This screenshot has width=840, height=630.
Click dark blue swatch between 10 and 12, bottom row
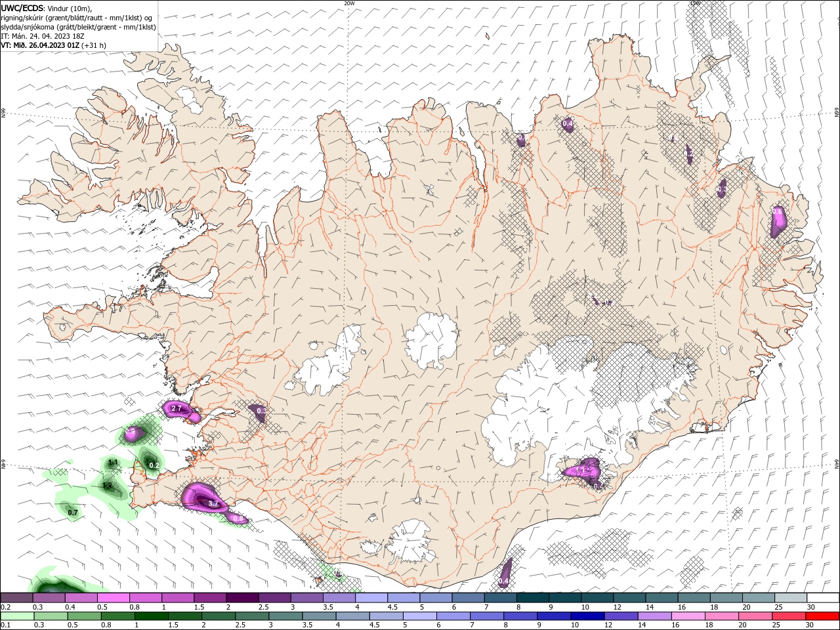(x=586, y=616)
